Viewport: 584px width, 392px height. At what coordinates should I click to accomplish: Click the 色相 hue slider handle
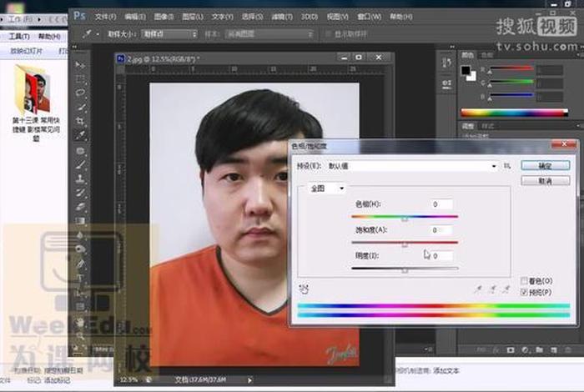tap(405, 219)
